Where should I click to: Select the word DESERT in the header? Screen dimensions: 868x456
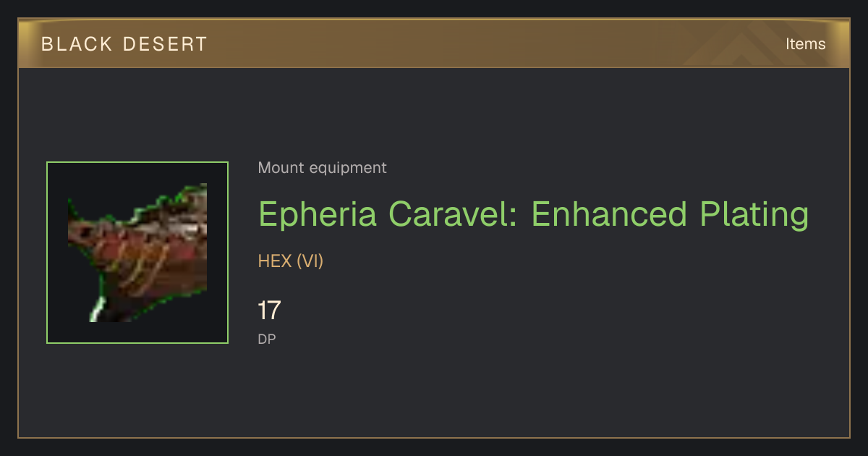[x=164, y=44]
